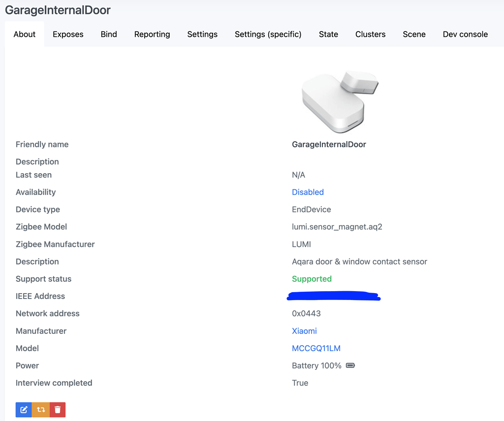Open the Xiaomi manufacturer link

coord(304,331)
